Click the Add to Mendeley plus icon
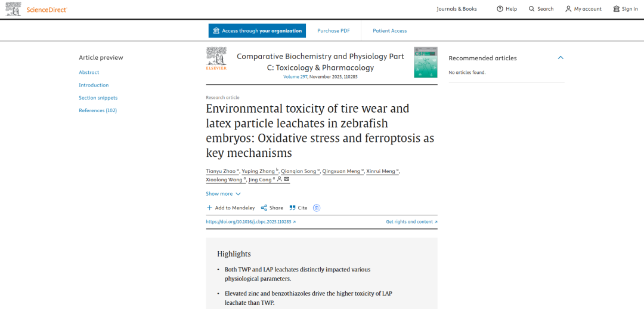The width and height of the screenshot is (644, 309). pos(209,208)
